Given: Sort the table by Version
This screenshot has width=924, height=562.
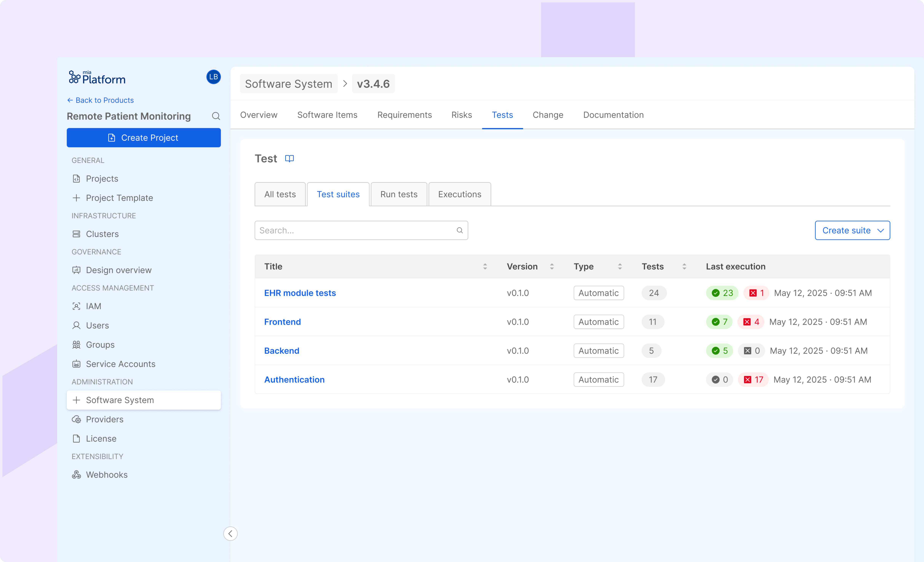Looking at the screenshot, I should coord(552,267).
